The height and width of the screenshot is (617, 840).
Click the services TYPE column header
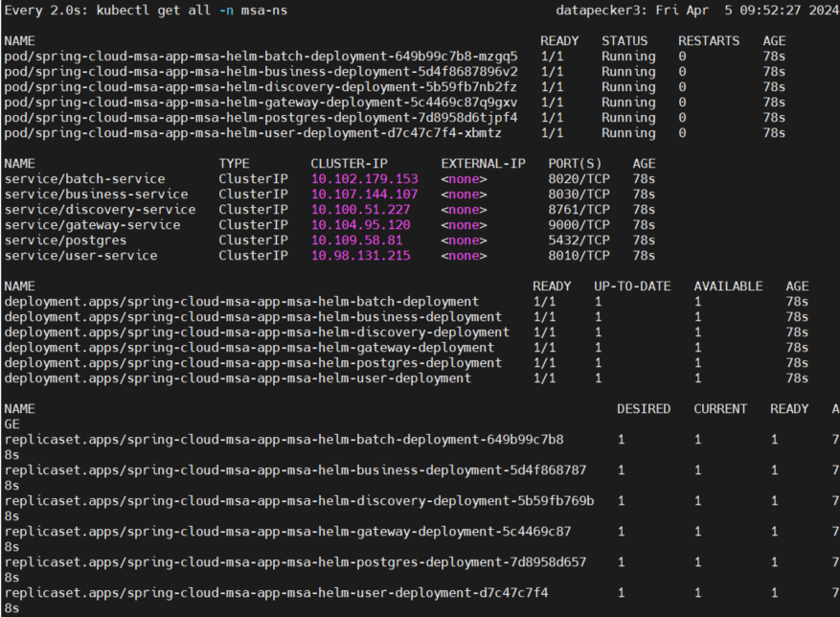234,164
